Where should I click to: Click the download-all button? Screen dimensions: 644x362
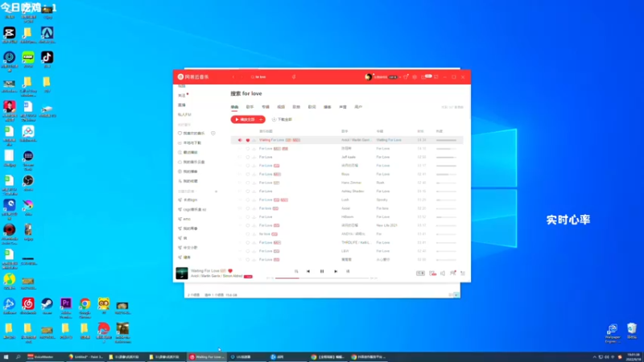(283, 119)
